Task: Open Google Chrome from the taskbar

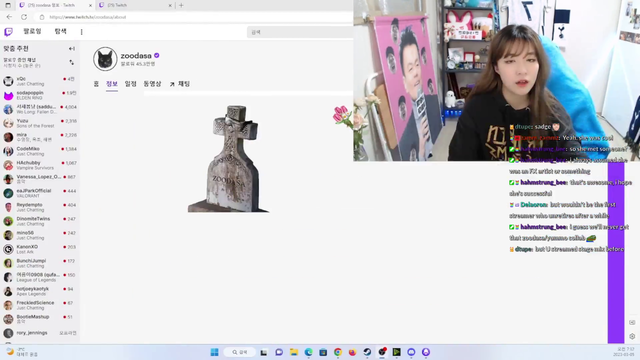Action: (x=338, y=352)
